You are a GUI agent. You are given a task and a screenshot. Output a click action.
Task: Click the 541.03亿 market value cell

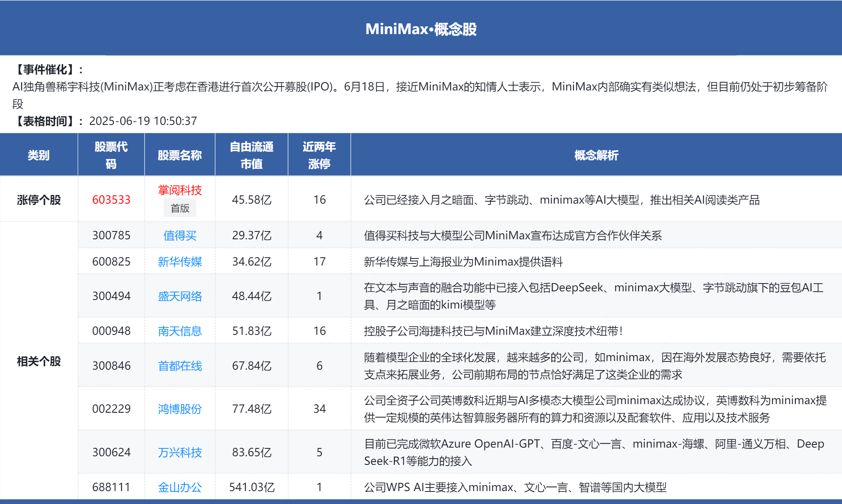pyautogui.click(x=252, y=487)
